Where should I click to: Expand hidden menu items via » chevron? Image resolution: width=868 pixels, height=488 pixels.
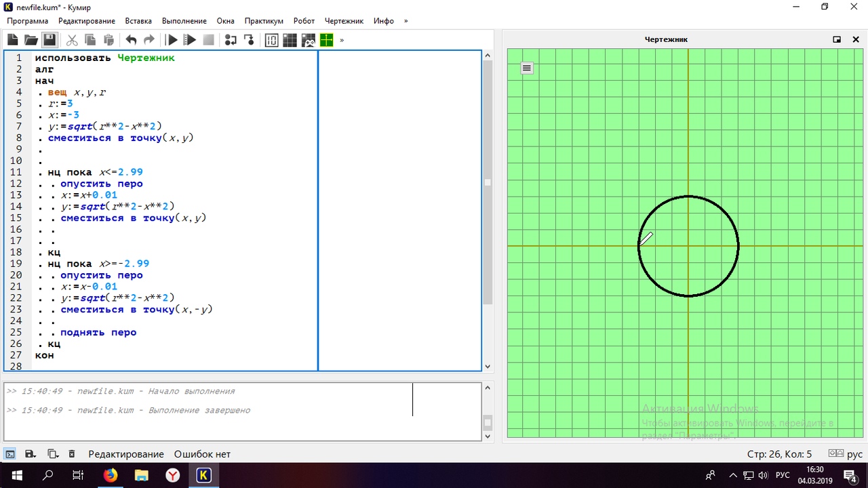coord(406,21)
